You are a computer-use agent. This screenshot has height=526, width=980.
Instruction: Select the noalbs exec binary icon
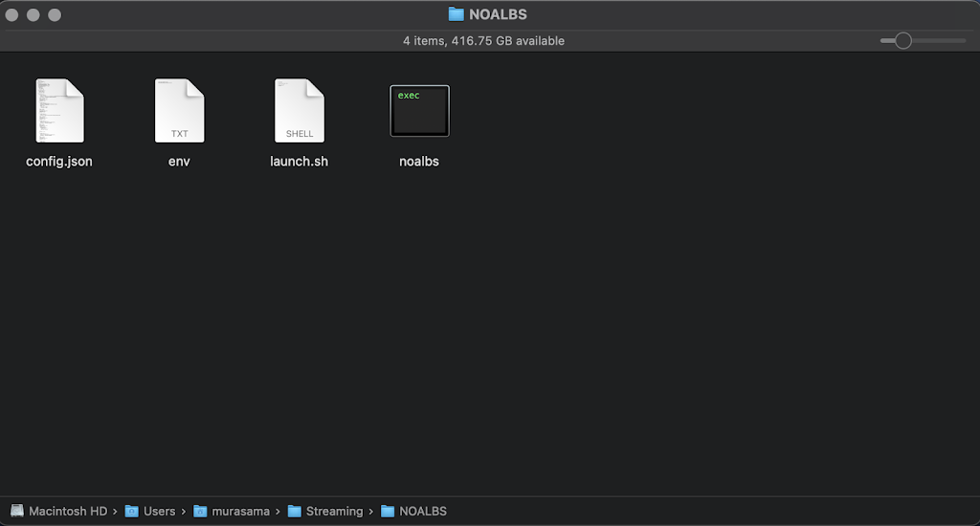419,111
